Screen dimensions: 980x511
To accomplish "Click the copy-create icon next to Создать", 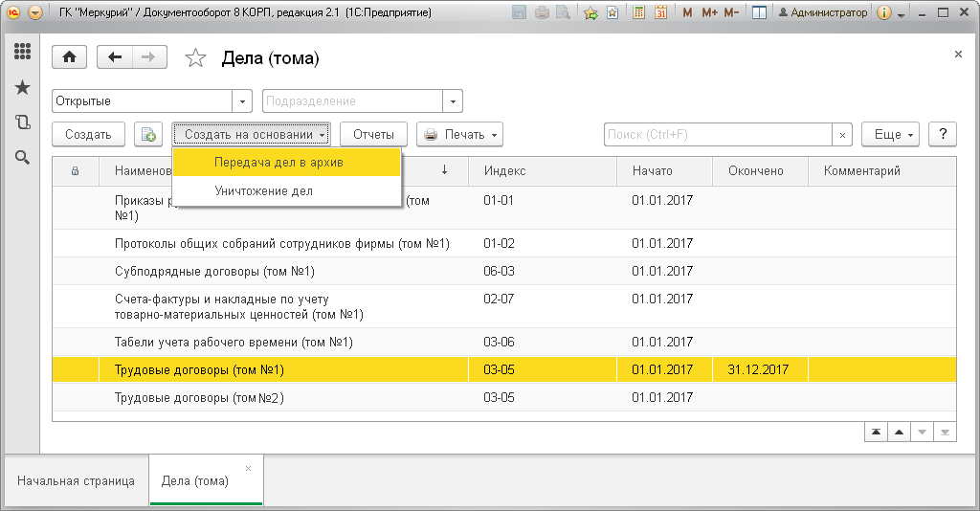I will (x=148, y=134).
